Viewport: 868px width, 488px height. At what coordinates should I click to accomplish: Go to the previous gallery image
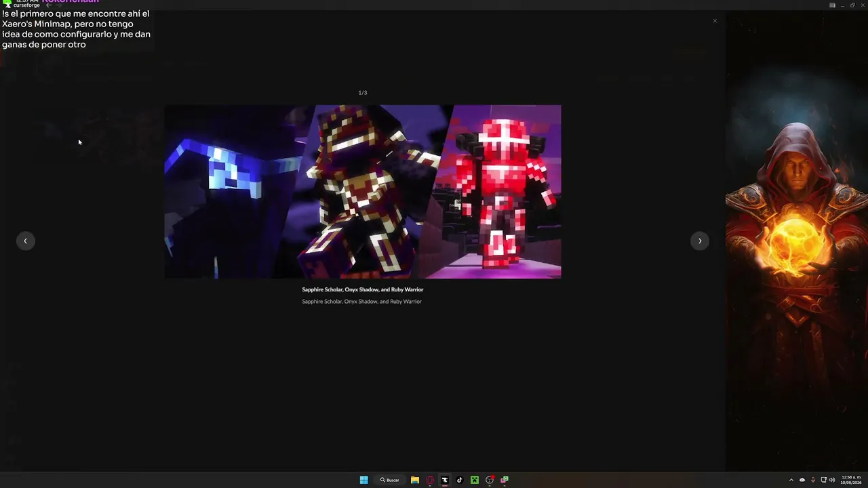(x=25, y=241)
